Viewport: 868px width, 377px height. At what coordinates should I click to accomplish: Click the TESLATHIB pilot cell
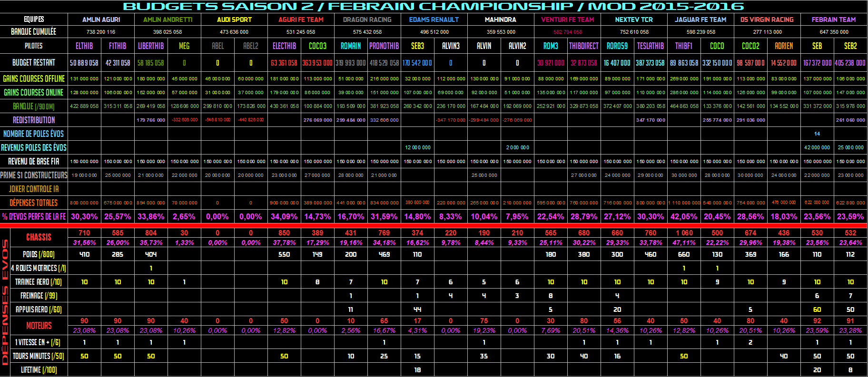pos(650,46)
